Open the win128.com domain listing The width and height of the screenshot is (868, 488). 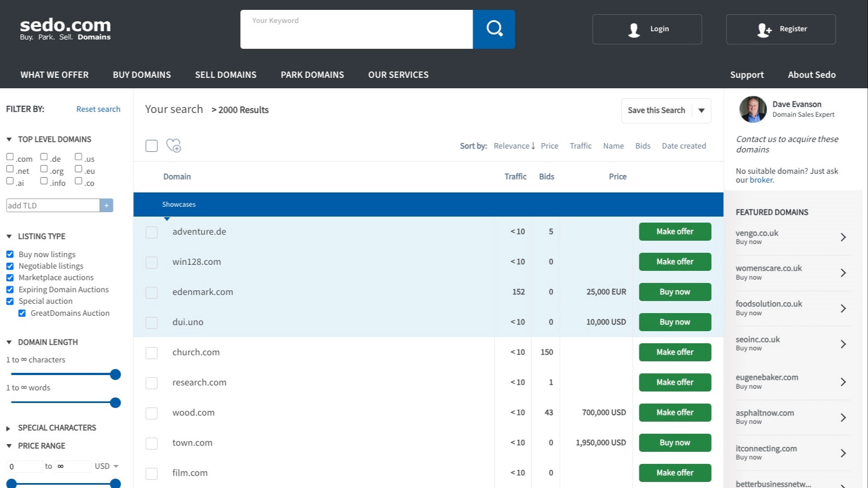pos(196,262)
